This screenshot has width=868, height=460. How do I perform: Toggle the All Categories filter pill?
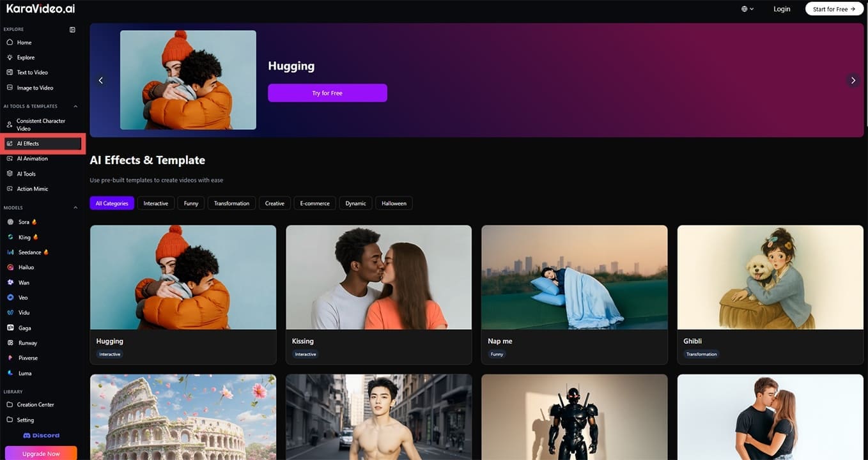(111, 203)
